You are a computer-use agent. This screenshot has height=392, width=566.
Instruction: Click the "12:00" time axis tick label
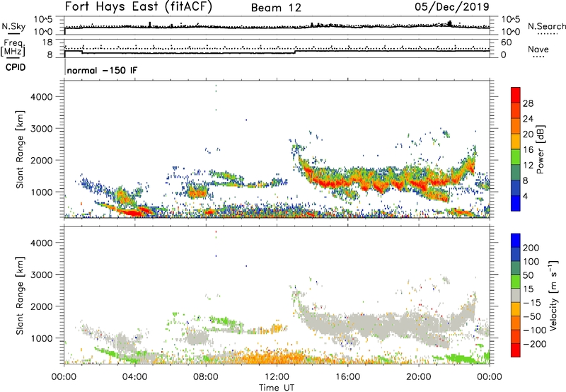pos(277,377)
